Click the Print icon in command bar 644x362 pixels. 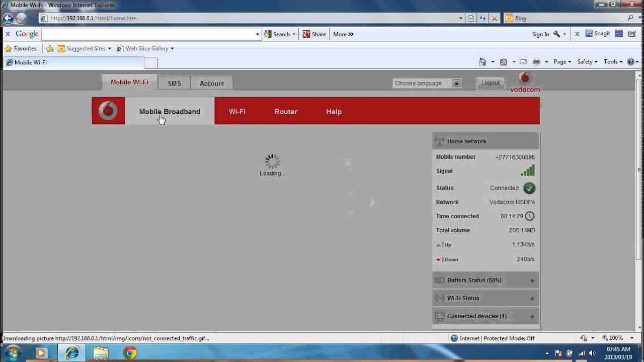536,62
